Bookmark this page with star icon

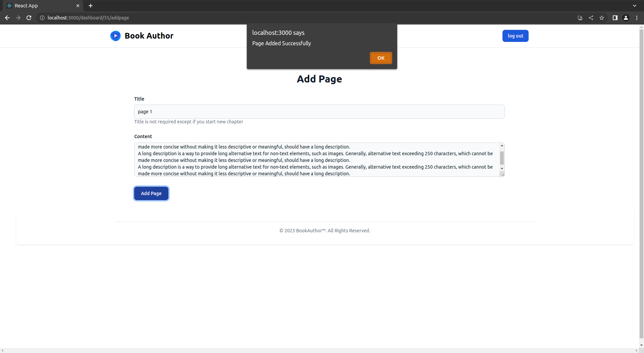602,18
